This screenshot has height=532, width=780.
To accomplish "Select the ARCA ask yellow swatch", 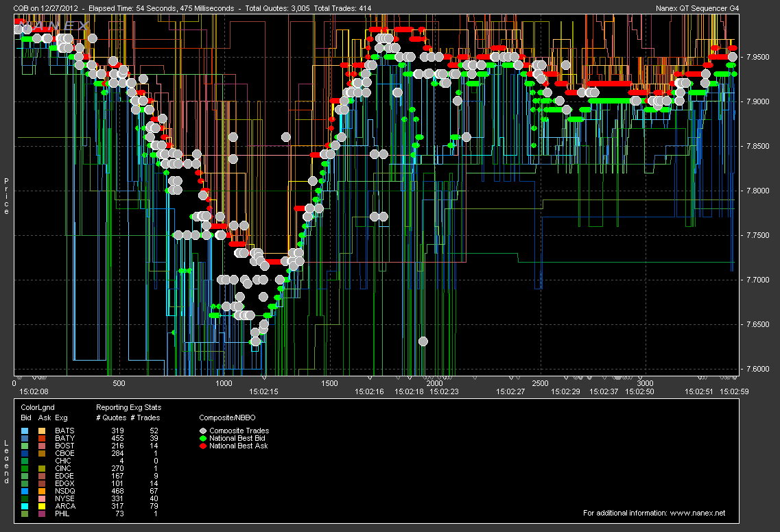I will point(42,506).
